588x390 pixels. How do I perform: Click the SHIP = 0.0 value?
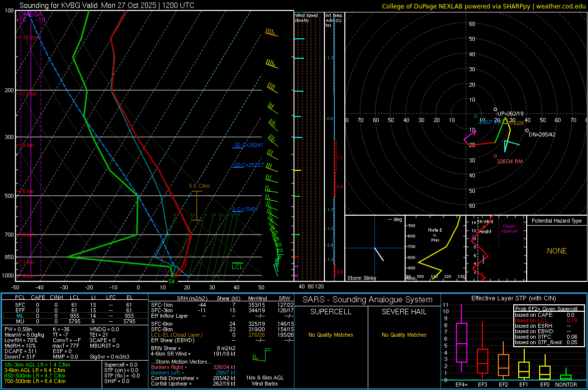point(117,381)
